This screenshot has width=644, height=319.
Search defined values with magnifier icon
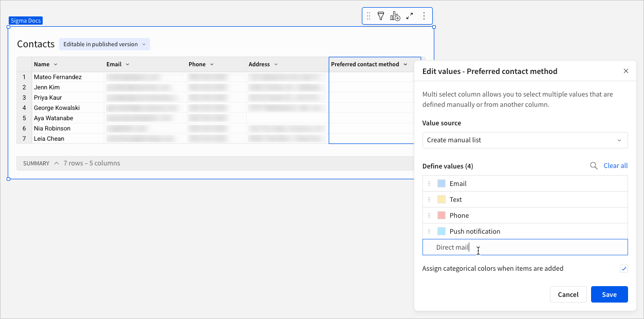coord(594,166)
